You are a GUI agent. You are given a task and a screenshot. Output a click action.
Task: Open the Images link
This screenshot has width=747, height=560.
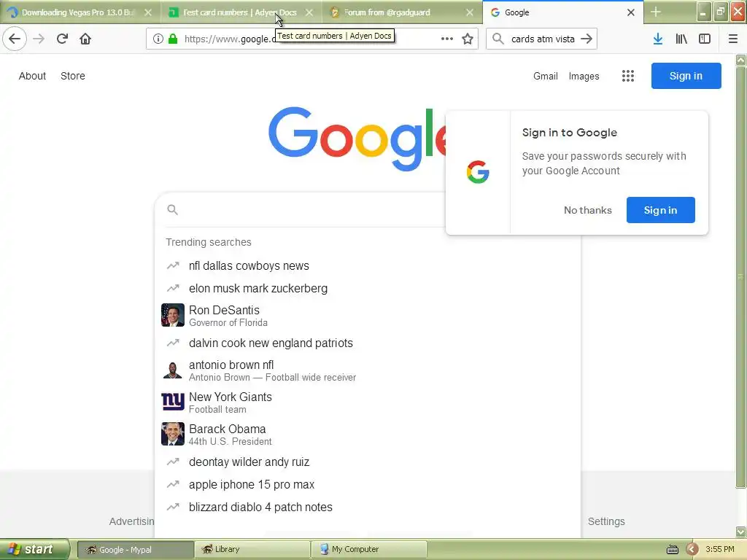(584, 76)
